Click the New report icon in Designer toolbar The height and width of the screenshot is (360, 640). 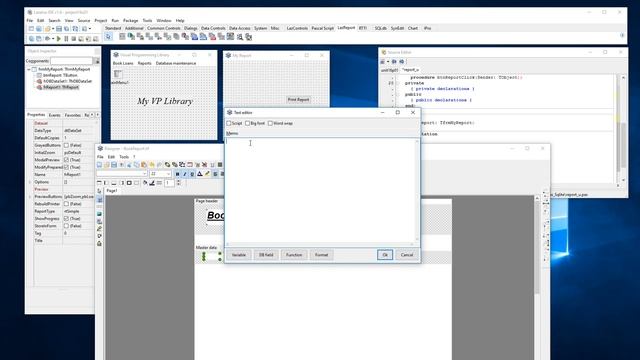click(99, 164)
